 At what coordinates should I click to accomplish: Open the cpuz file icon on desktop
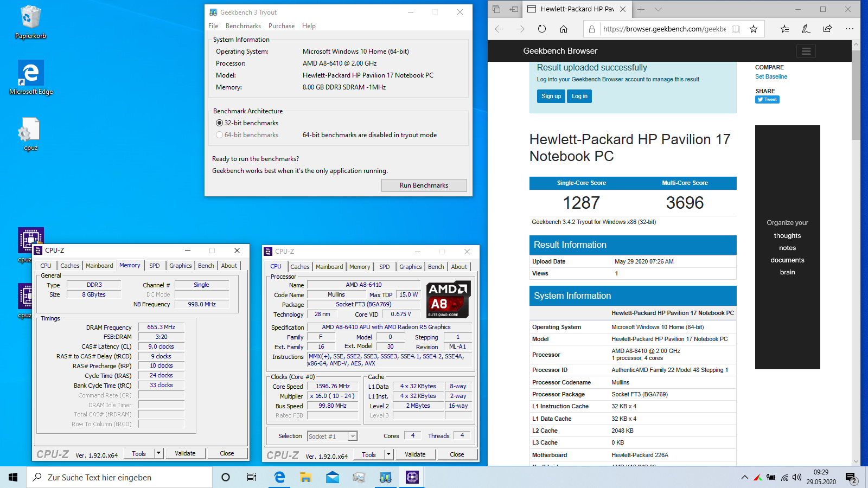pos(30,134)
